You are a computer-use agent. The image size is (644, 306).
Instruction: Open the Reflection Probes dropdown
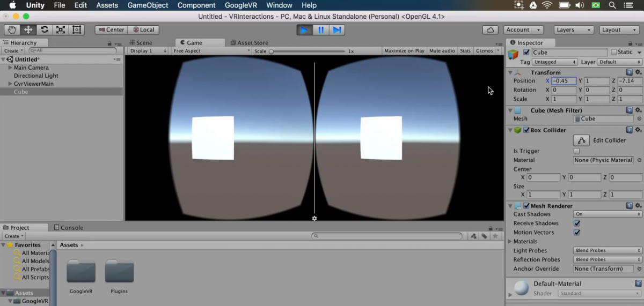coord(608,260)
